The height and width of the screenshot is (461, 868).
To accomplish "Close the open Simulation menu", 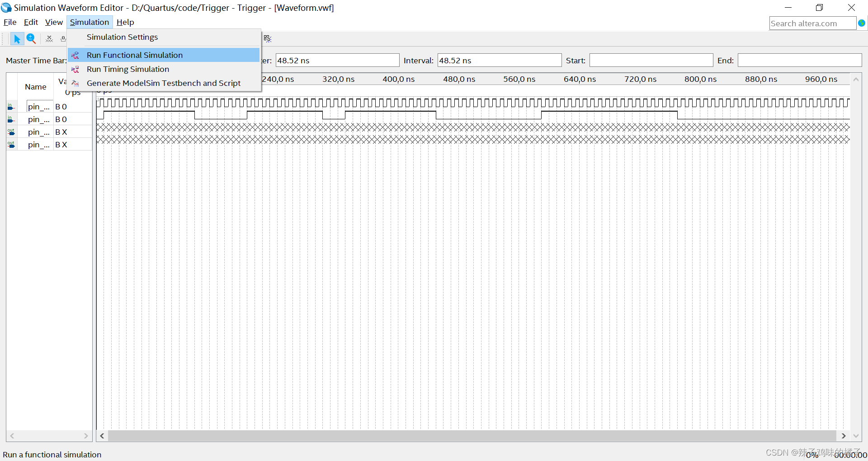I will coord(90,22).
